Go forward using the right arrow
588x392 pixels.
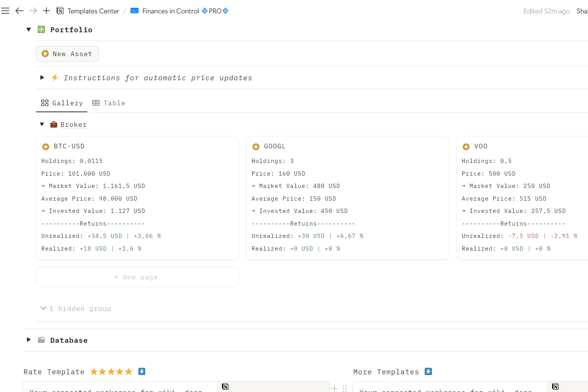point(33,11)
